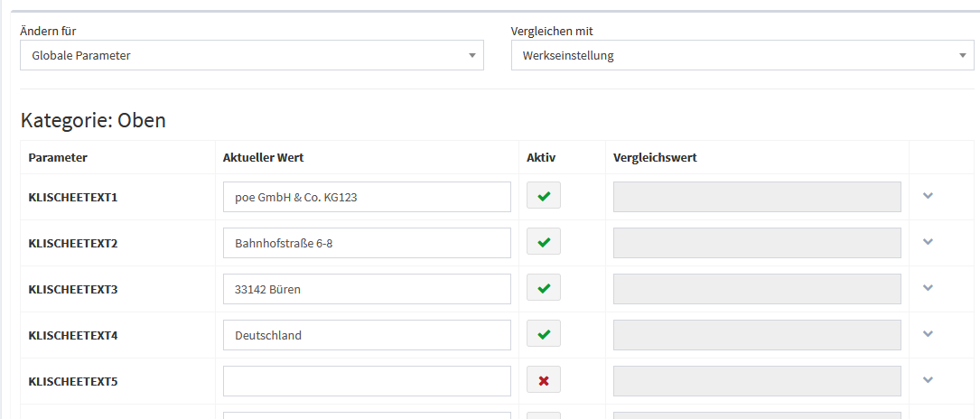The height and width of the screenshot is (419, 980).
Task: Expand the chevron beside KLISCHEETEXT2 row
Action: click(x=928, y=241)
